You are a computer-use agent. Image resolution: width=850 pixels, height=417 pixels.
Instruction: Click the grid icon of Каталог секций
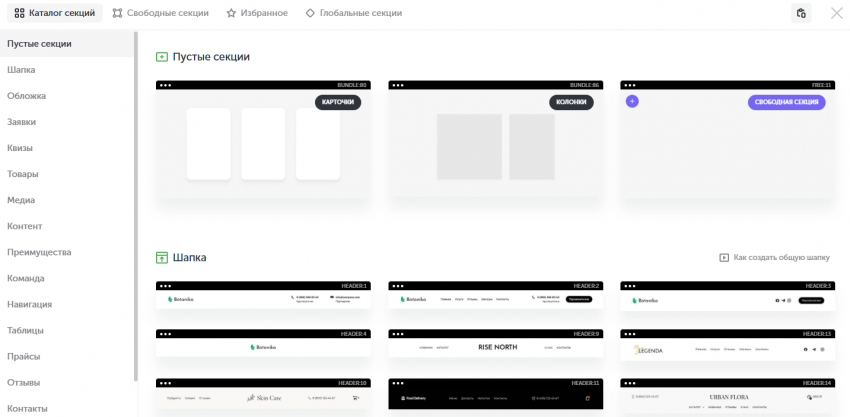click(19, 13)
